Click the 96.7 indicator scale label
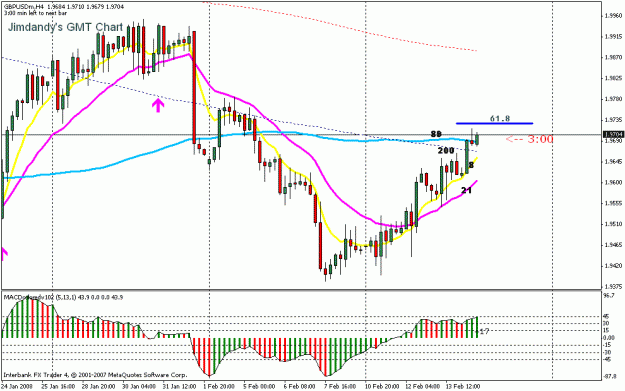The height and width of the screenshot is (391, 625). click(610, 295)
